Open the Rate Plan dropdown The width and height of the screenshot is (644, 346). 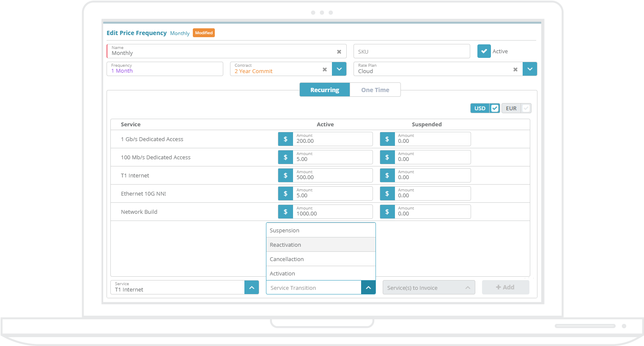click(x=530, y=69)
